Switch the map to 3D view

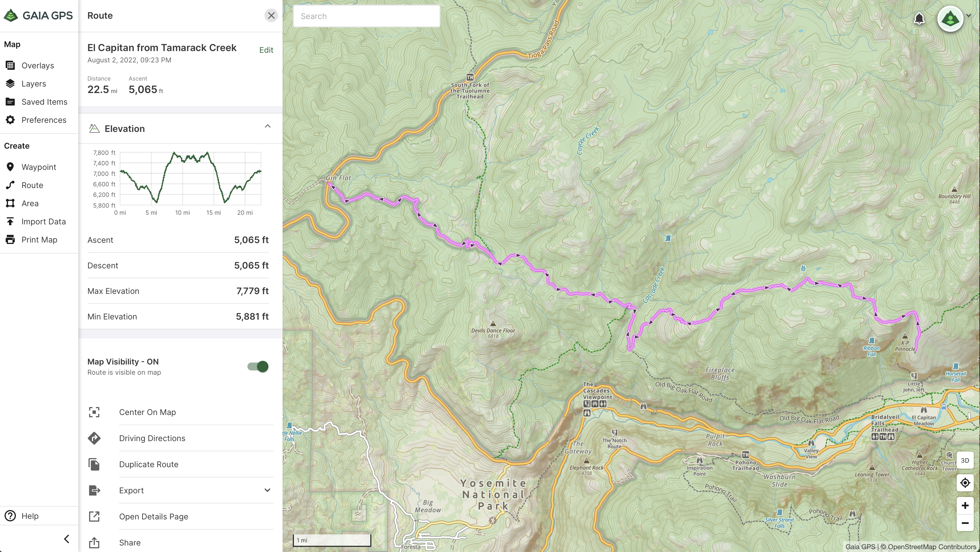(x=965, y=461)
